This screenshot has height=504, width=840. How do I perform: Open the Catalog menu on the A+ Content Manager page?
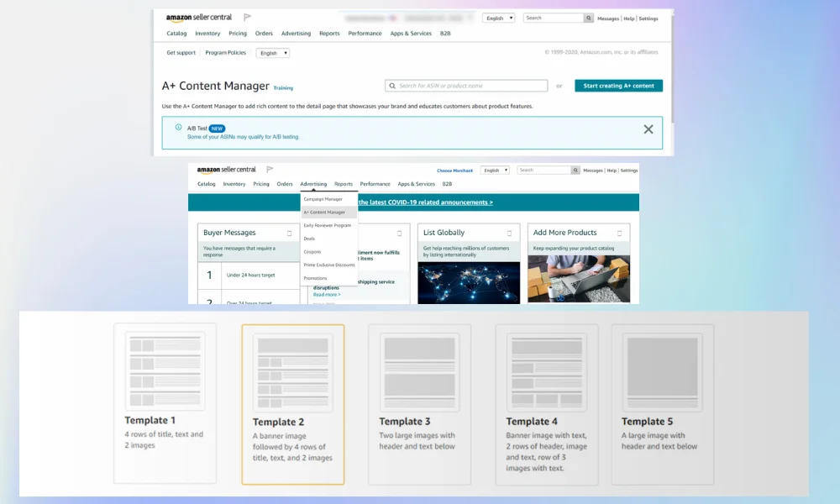[176, 34]
